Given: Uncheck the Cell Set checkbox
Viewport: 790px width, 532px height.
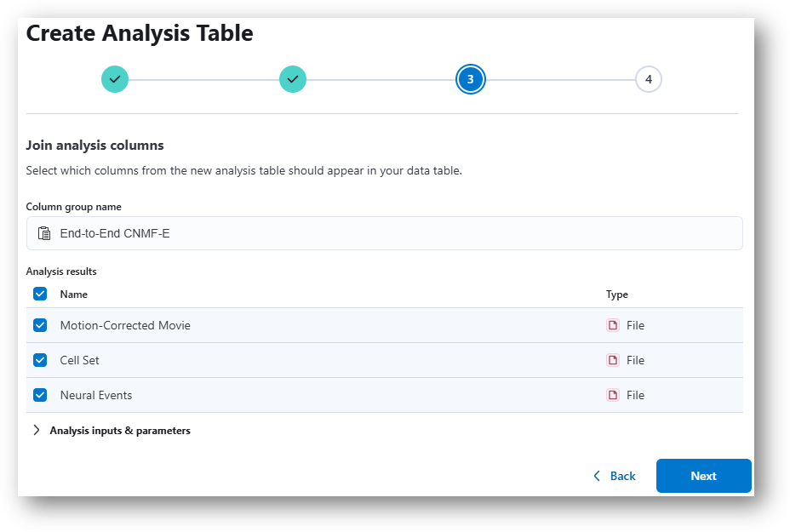Looking at the screenshot, I should pyautogui.click(x=40, y=360).
